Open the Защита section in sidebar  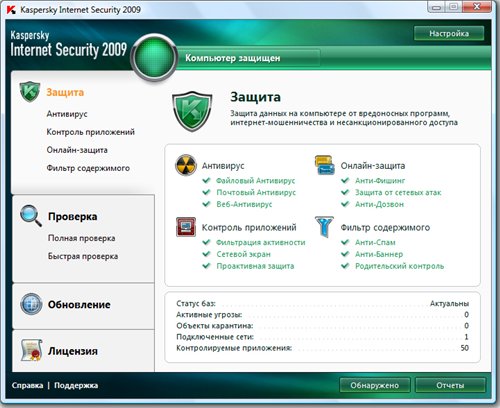[x=65, y=92]
